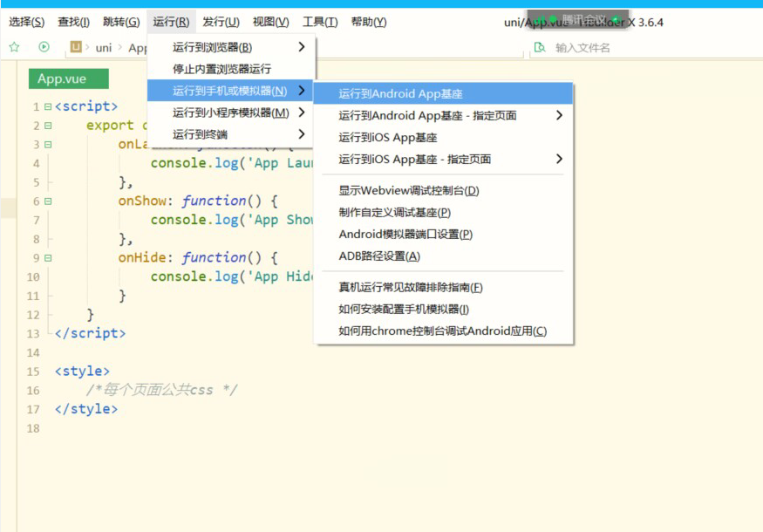Choose 运行到Android App基座
The height and width of the screenshot is (532, 763).
pyautogui.click(x=443, y=93)
